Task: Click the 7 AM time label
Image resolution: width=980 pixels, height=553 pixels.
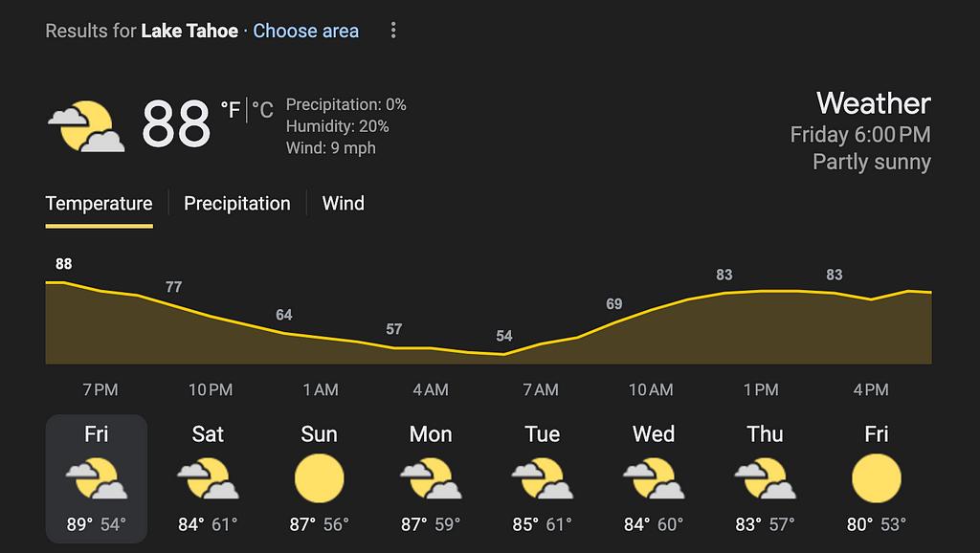Action: [541, 389]
